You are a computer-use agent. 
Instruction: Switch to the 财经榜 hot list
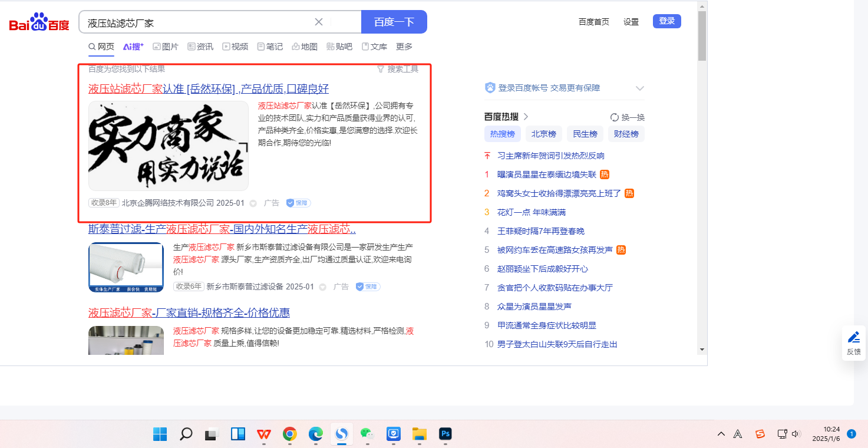pos(626,134)
